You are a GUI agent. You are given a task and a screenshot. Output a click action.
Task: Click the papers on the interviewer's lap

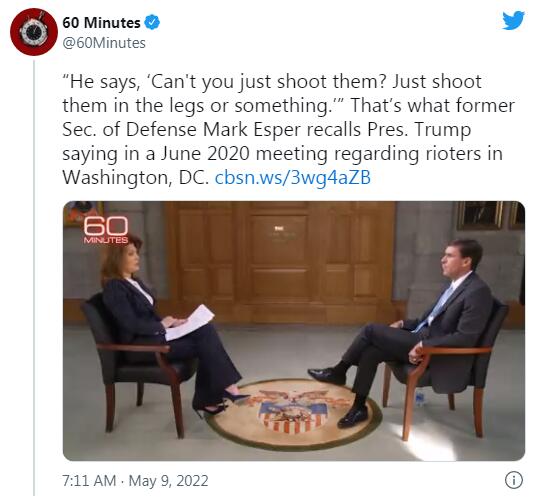(189, 322)
